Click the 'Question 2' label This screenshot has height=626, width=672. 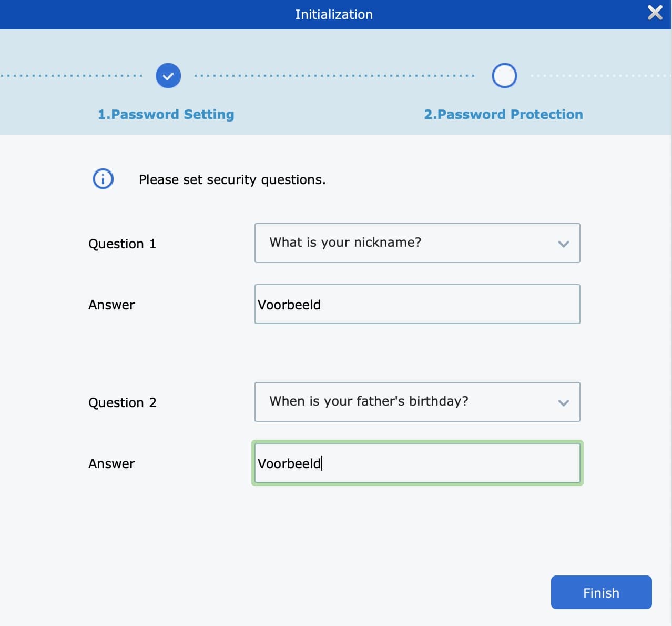point(122,403)
